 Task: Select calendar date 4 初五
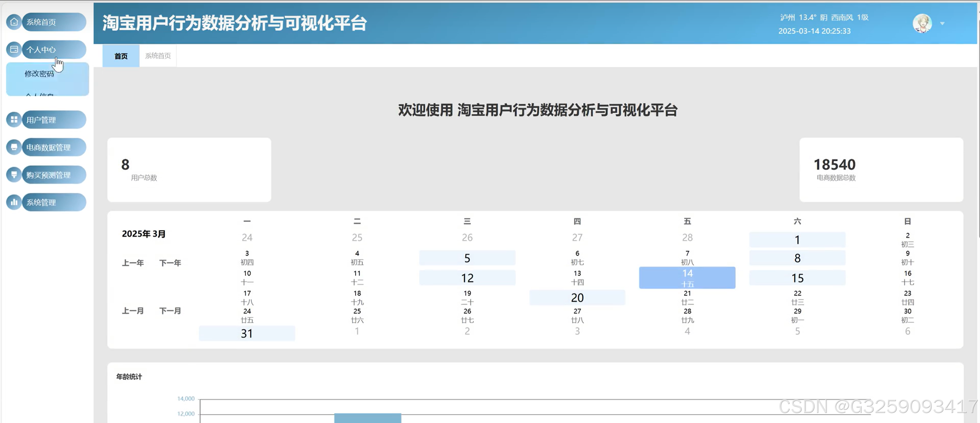click(x=357, y=258)
